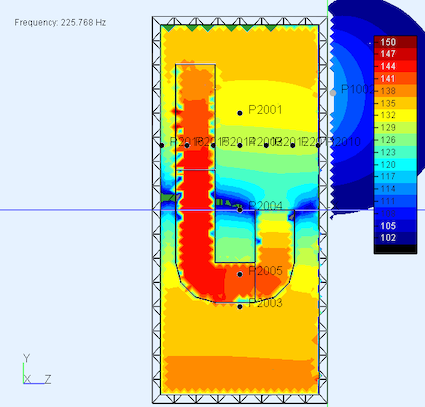Select the P2003 probe point
This screenshot has width=425, height=407.
coord(240,306)
